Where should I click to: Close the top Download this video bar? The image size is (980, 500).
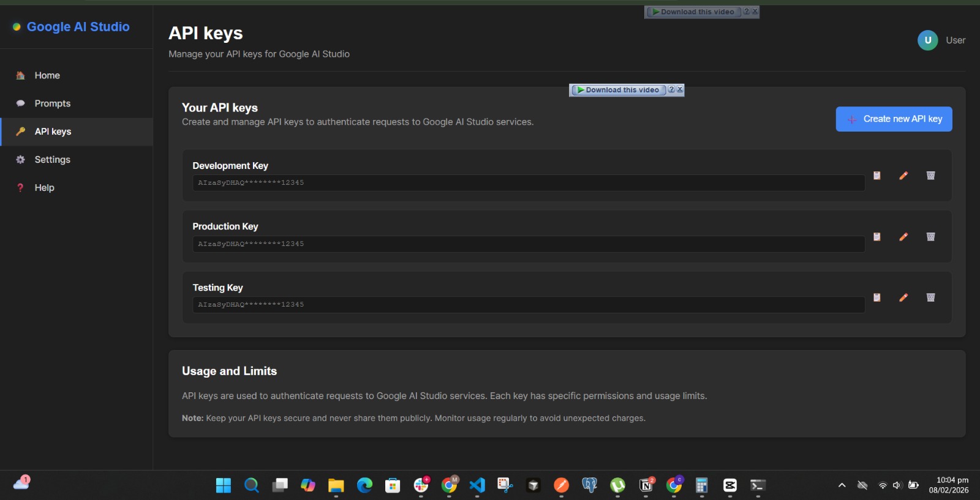point(755,12)
